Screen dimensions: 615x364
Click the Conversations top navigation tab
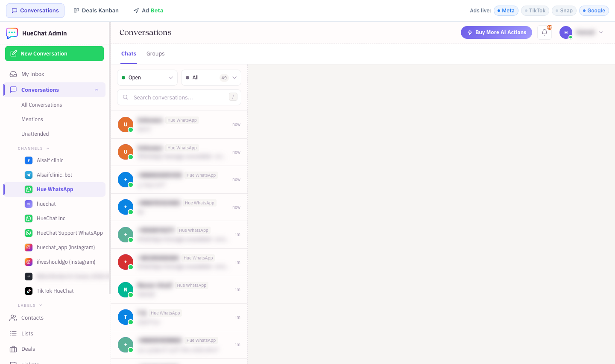coord(35,11)
